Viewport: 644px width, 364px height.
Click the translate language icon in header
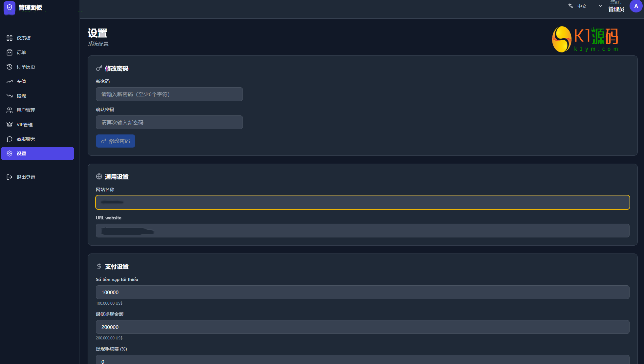click(x=571, y=6)
